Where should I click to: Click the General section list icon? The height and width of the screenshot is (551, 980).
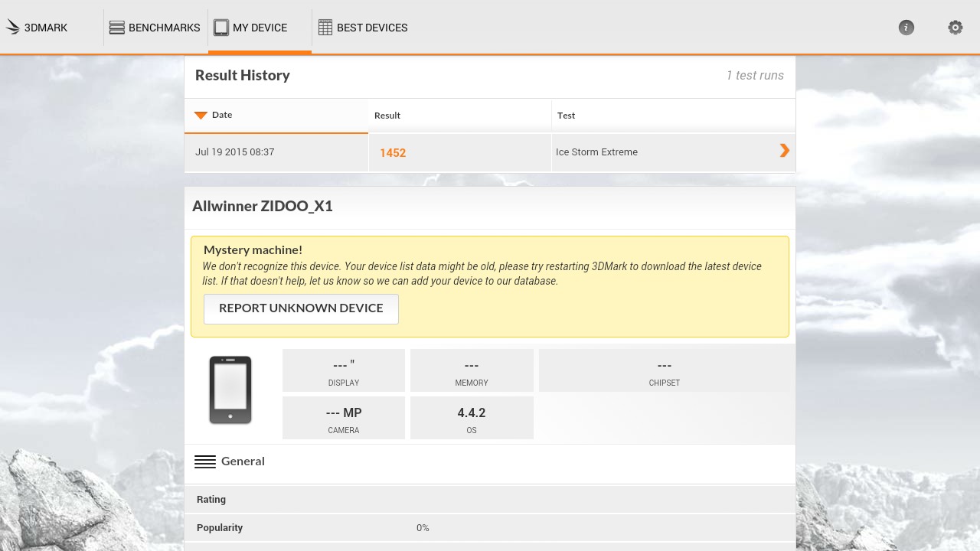point(204,461)
